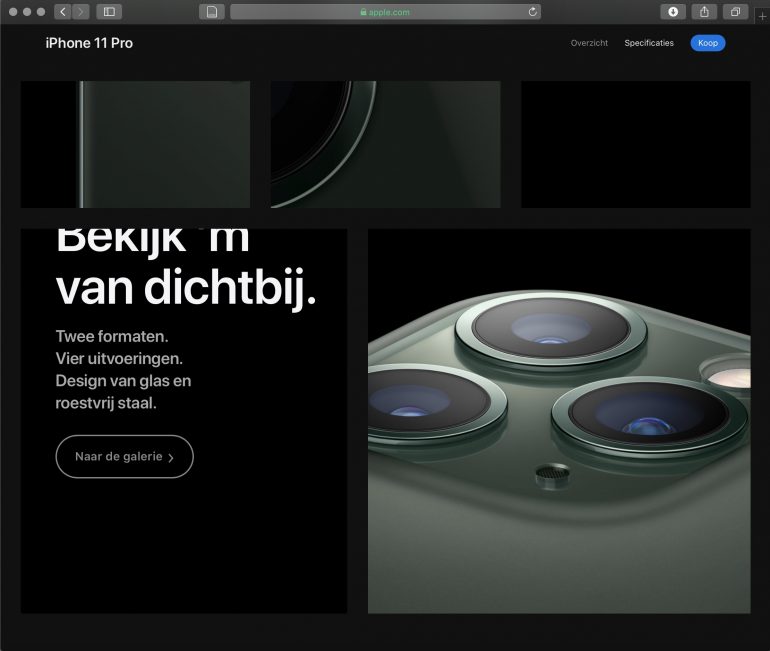This screenshot has height=651, width=770.
Task: Open the Share menu icon
Action: [x=704, y=12]
